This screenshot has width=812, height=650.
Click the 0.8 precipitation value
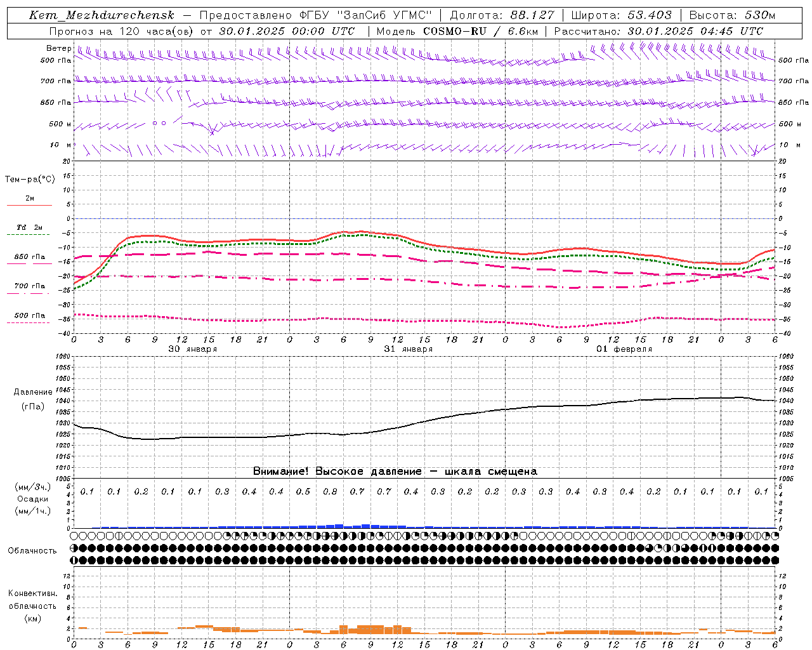coord(330,492)
